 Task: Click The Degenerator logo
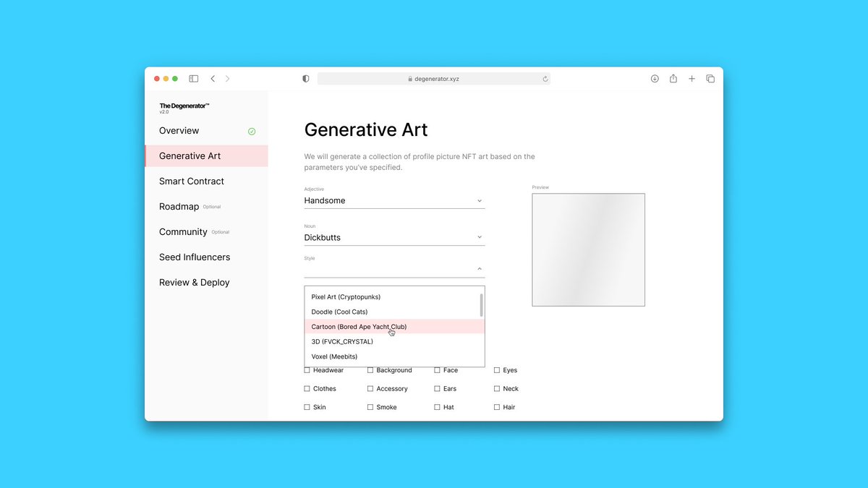184,108
